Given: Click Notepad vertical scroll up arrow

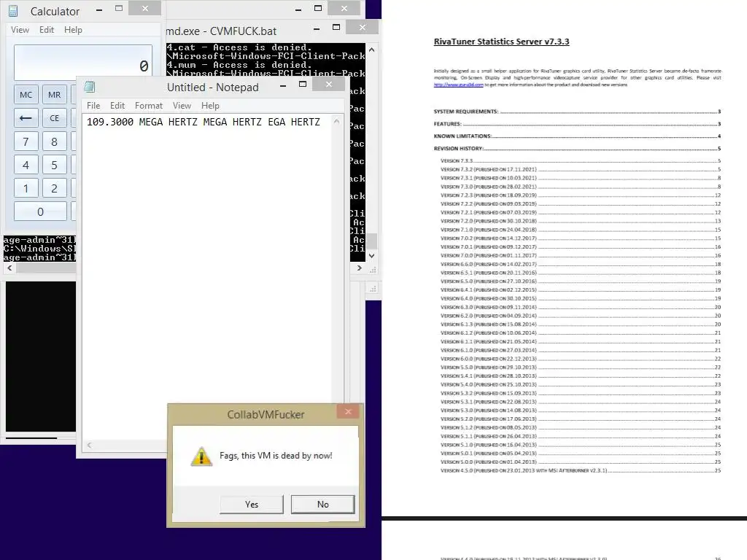Looking at the screenshot, I should (336, 122).
